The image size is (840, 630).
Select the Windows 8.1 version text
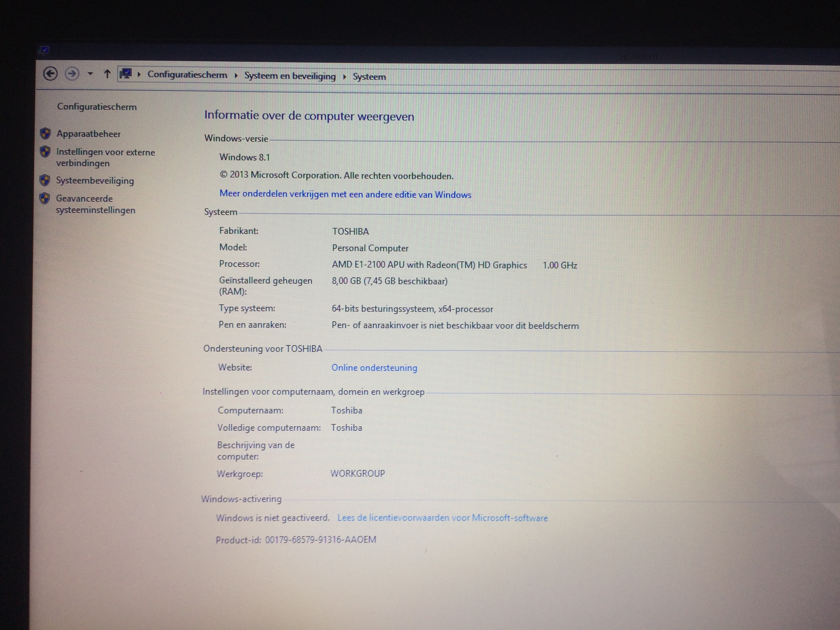[x=244, y=157]
